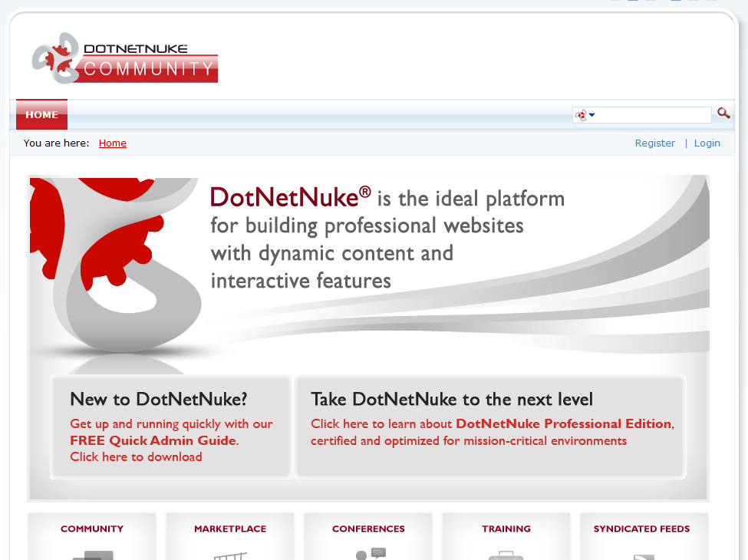The height and width of the screenshot is (560, 748).
Task: Click the FREE Quick Admin Guide link
Action: point(153,440)
